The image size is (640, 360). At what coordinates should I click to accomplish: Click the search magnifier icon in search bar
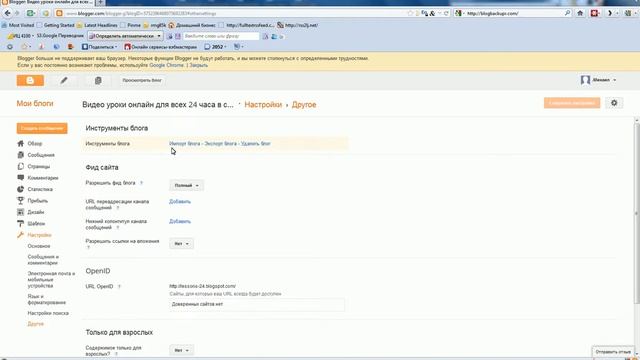[567, 13]
